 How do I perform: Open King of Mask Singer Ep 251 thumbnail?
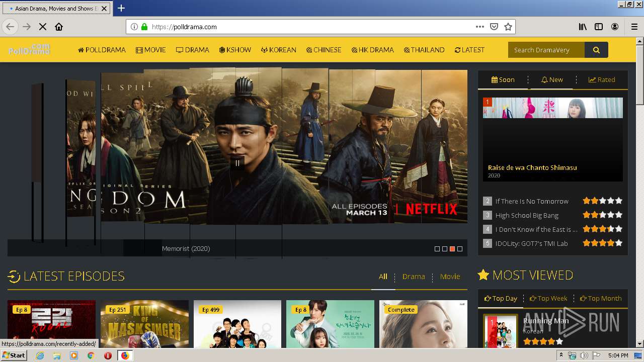(x=144, y=324)
